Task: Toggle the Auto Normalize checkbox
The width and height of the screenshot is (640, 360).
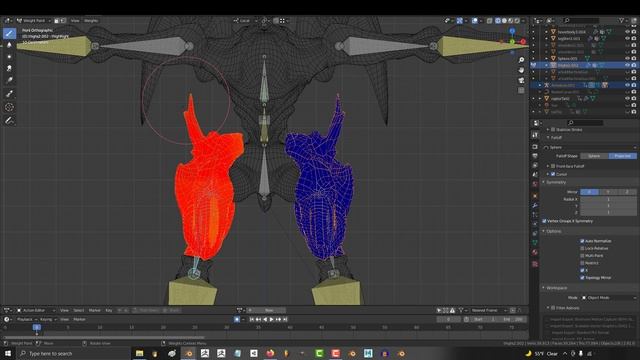Action: 582,241
